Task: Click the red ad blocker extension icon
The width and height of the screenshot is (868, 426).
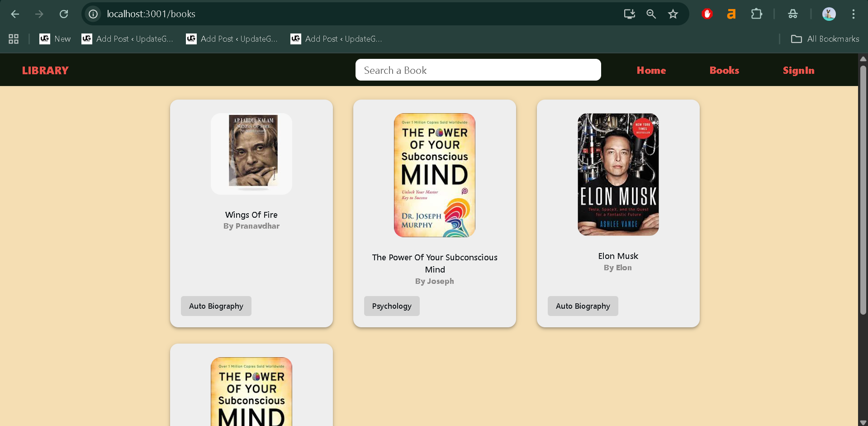Action: click(x=707, y=14)
